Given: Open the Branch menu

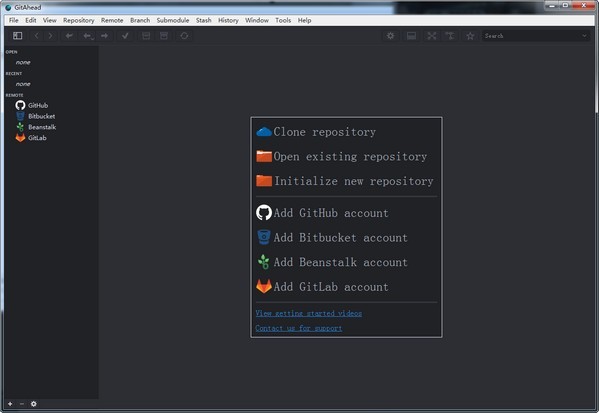Looking at the screenshot, I should coord(140,20).
